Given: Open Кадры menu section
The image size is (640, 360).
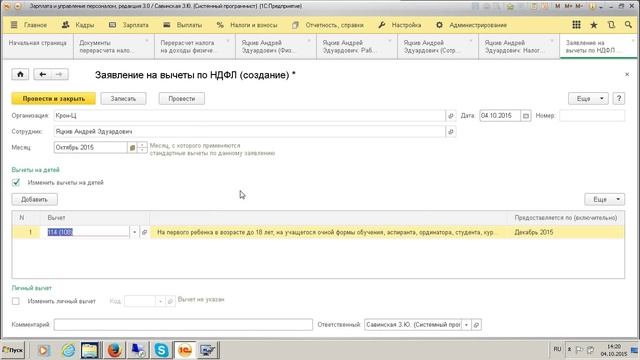Looking at the screenshot, I should click(78, 25).
